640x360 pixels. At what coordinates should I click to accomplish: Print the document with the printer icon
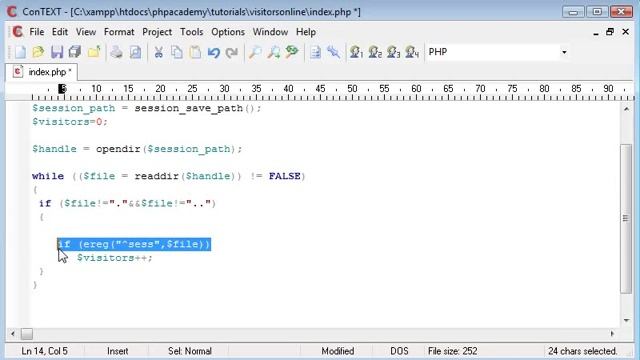point(117,52)
